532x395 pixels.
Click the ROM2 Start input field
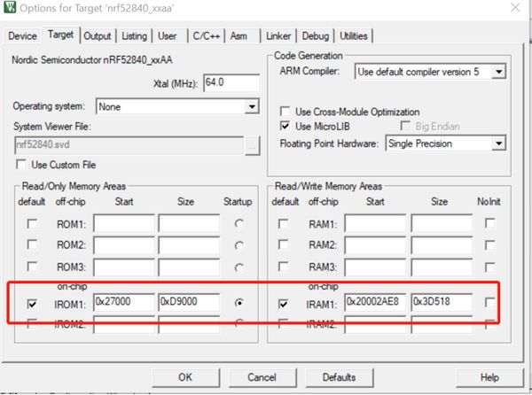point(124,245)
